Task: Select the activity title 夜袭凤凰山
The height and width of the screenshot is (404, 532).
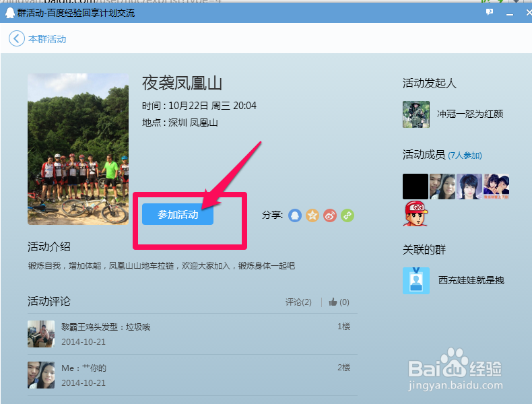Action: pos(182,83)
